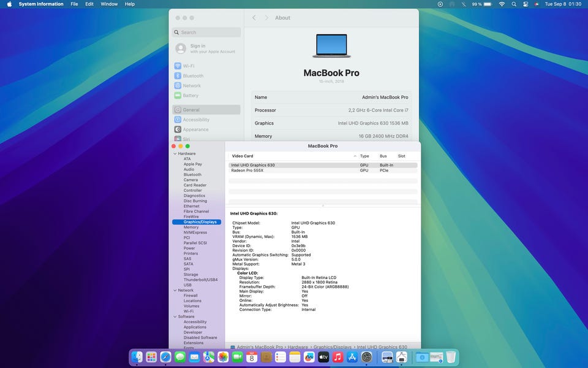This screenshot has height=368, width=588.
Task: Go forward in System Settings
Action: [x=266, y=18]
